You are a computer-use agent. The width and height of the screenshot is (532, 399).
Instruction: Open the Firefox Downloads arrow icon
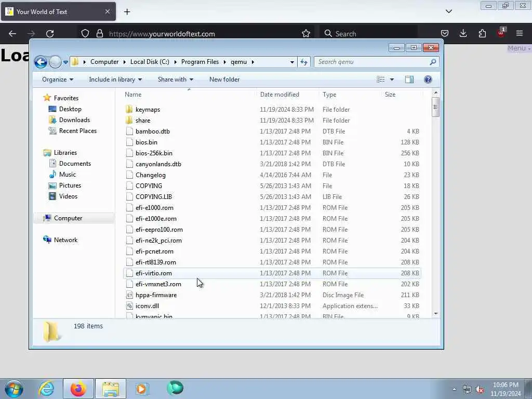click(463, 33)
